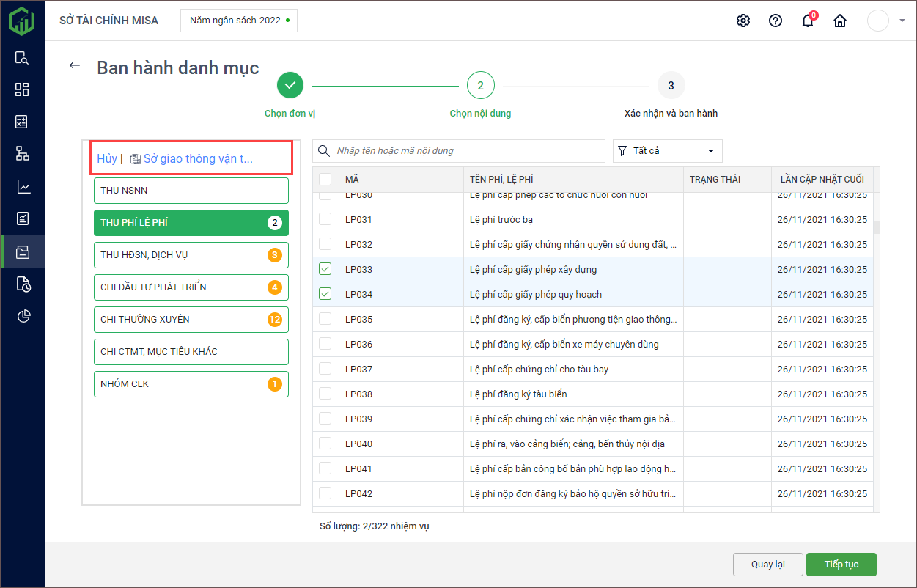917x588 pixels.
Task: Expand the Năm ngân sách 2022 selector
Action: pyautogui.click(x=239, y=21)
